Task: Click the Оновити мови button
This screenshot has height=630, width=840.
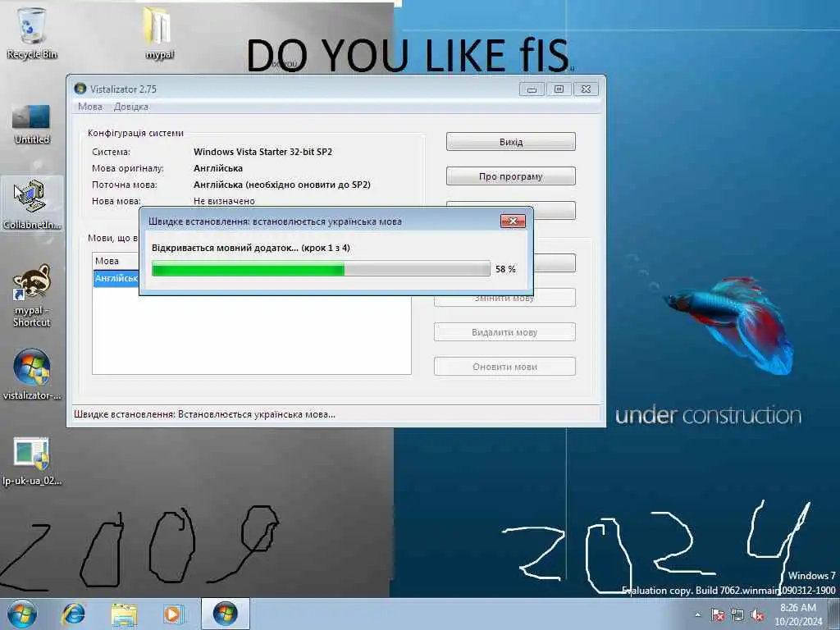Action: point(504,367)
